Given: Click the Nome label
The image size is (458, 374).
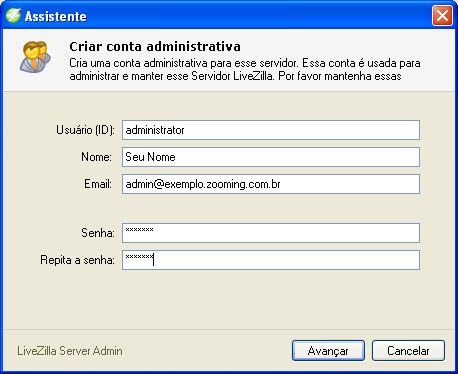Looking at the screenshot, I should (x=96, y=157).
